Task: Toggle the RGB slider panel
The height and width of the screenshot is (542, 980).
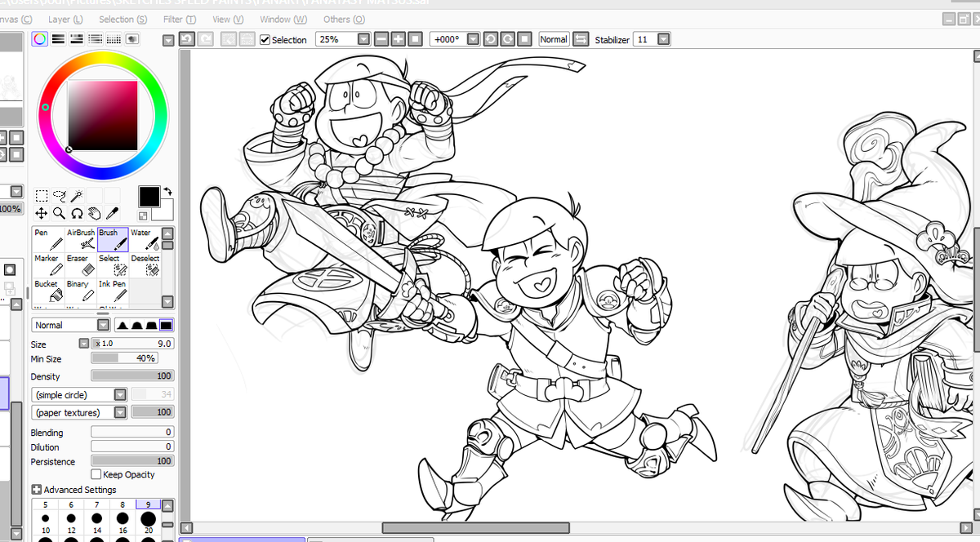Action: point(59,38)
